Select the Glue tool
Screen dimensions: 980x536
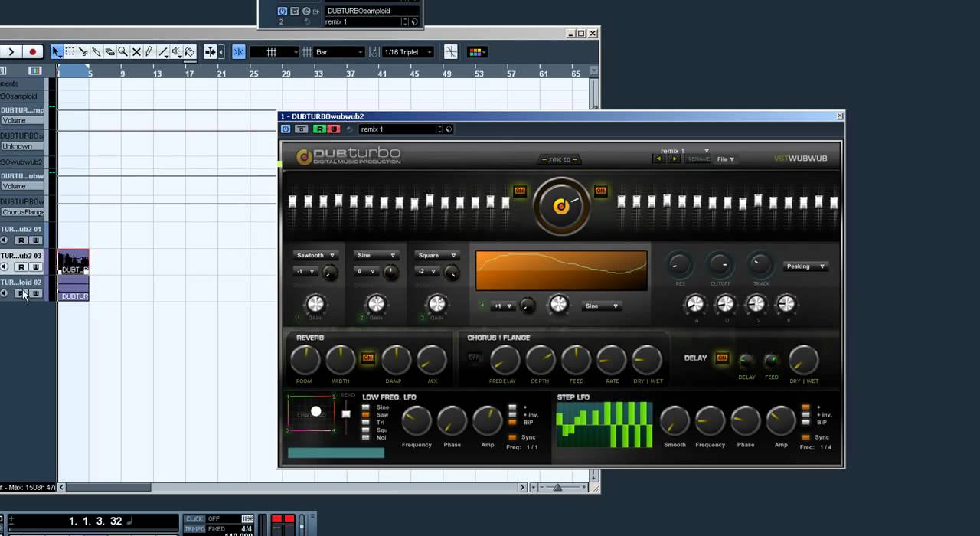96,52
